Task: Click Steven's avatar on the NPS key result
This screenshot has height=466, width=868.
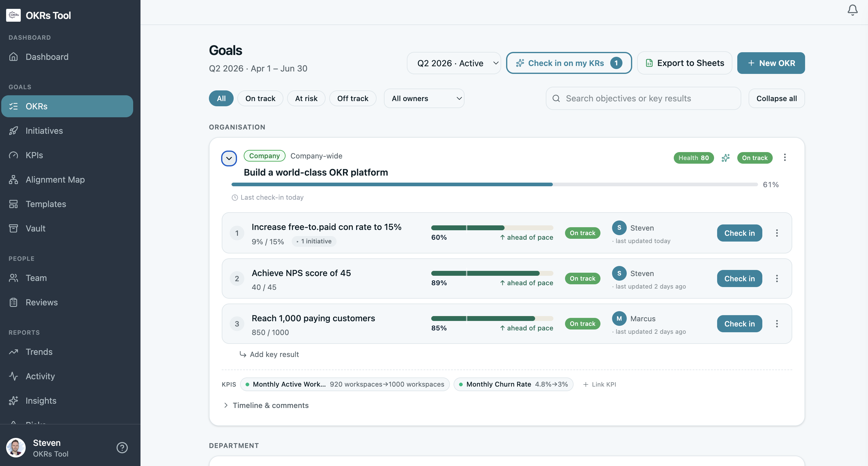Action: click(619, 273)
